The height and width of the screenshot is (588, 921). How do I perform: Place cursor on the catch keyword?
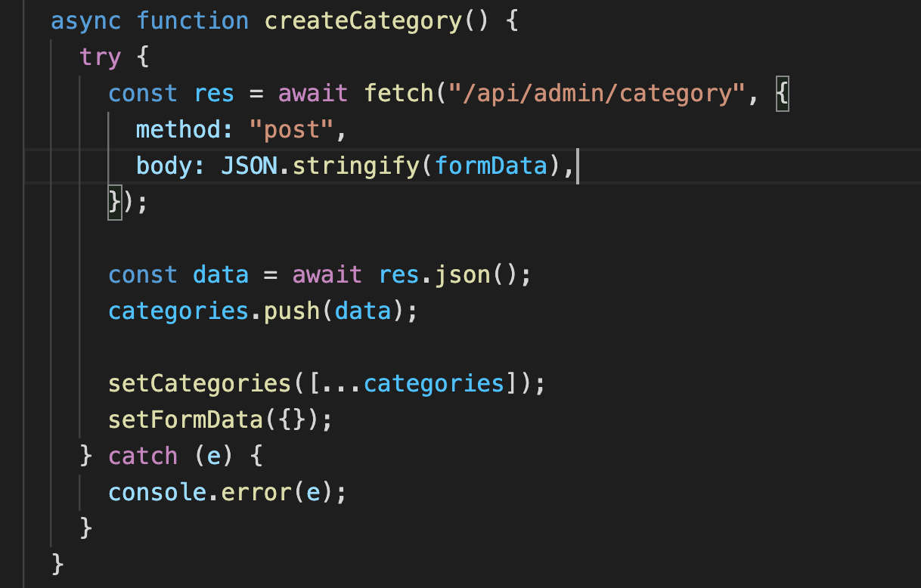142,456
